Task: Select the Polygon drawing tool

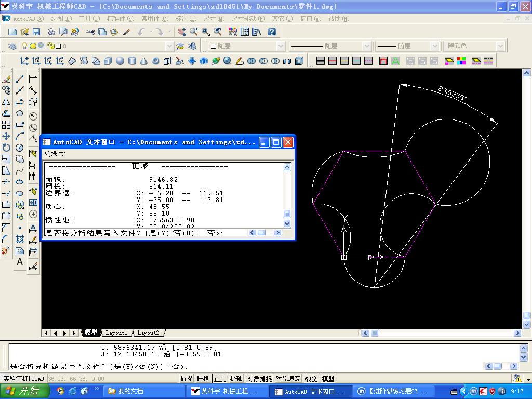Action: (20, 113)
